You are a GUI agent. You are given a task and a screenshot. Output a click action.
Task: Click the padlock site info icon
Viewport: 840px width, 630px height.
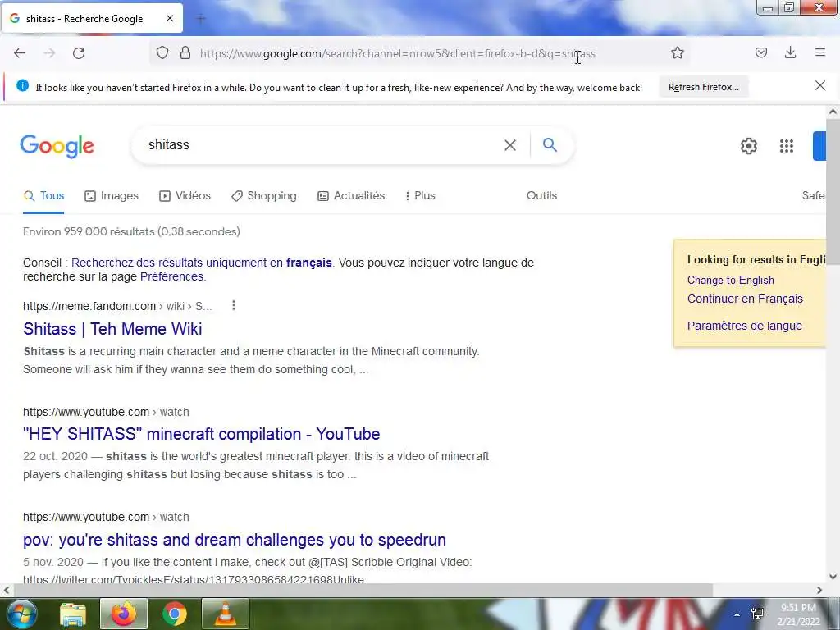tap(185, 52)
